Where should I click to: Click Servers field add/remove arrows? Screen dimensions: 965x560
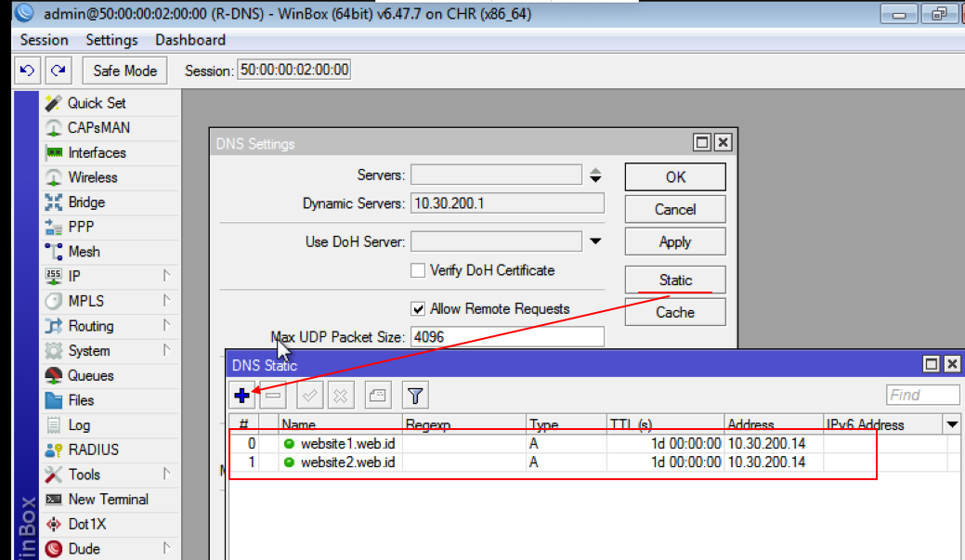pyautogui.click(x=595, y=175)
